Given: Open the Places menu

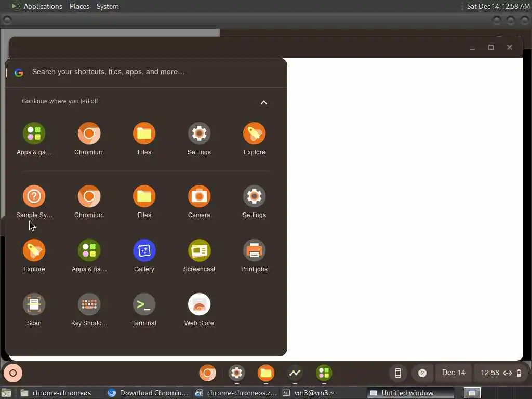Looking at the screenshot, I should click(79, 6).
